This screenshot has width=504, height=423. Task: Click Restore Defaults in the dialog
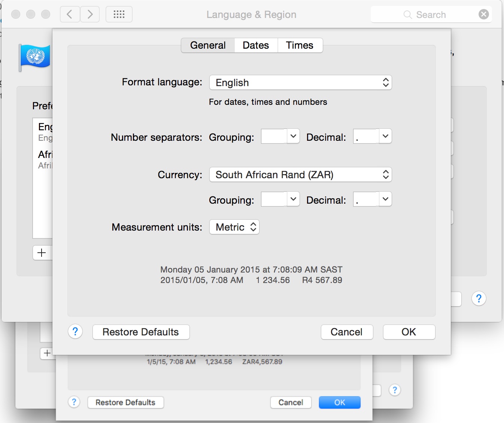(x=140, y=332)
